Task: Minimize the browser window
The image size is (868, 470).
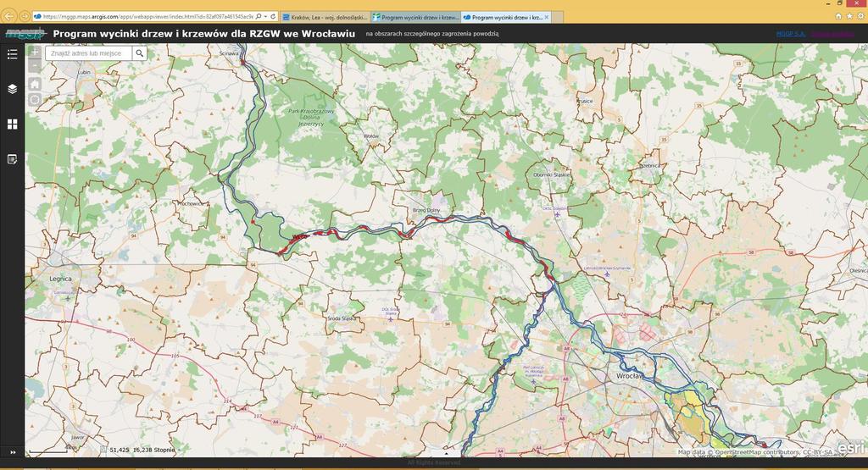Action: pyautogui.click(x=828, y=3)
